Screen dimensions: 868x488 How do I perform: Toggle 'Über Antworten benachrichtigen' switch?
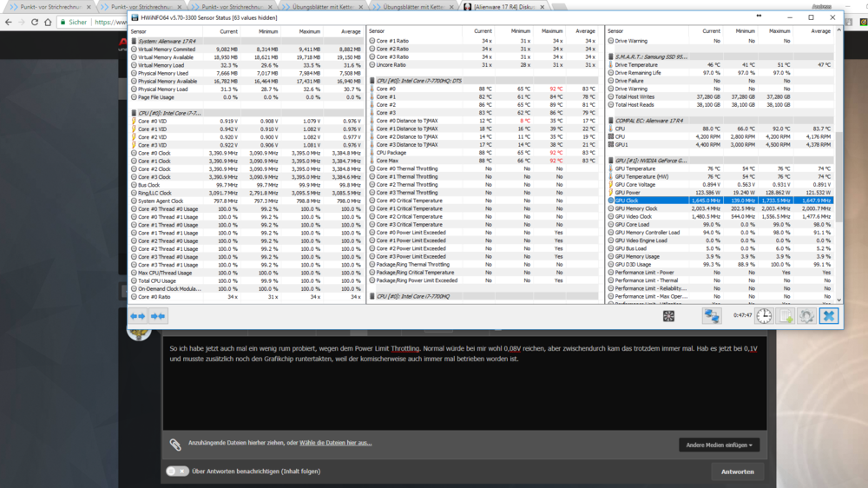point(177,472)
